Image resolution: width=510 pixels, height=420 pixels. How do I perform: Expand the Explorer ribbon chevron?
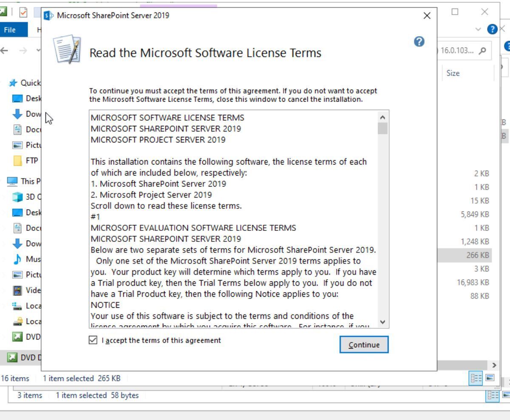pyautogui.click(x=478, y=29)
